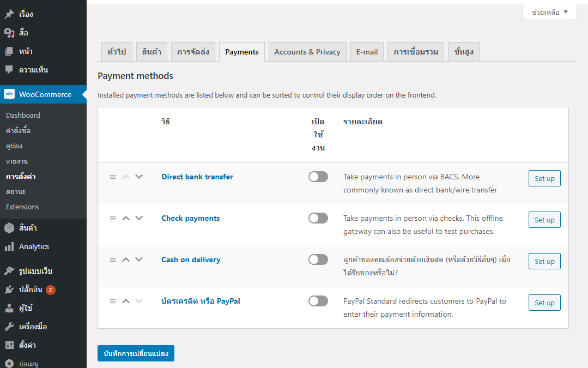Open the รายงาน reports submenu item

[17, 161]
